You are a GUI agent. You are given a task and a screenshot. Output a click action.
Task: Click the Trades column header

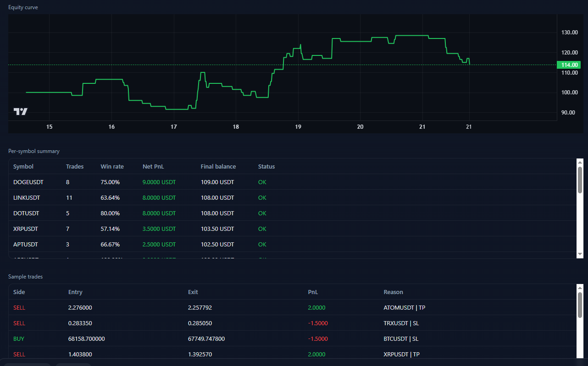[x=75, y=166]
